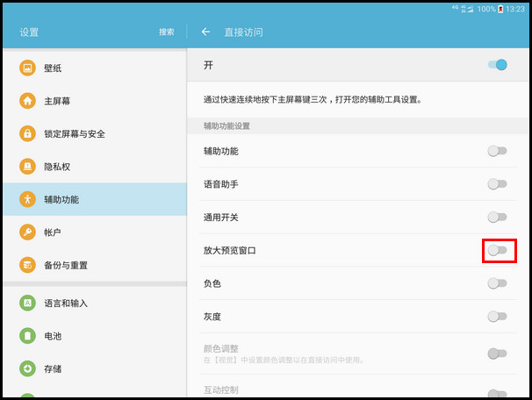Tap the 设置 title
This screenshot has width=532, height=400.
point(29,32)
